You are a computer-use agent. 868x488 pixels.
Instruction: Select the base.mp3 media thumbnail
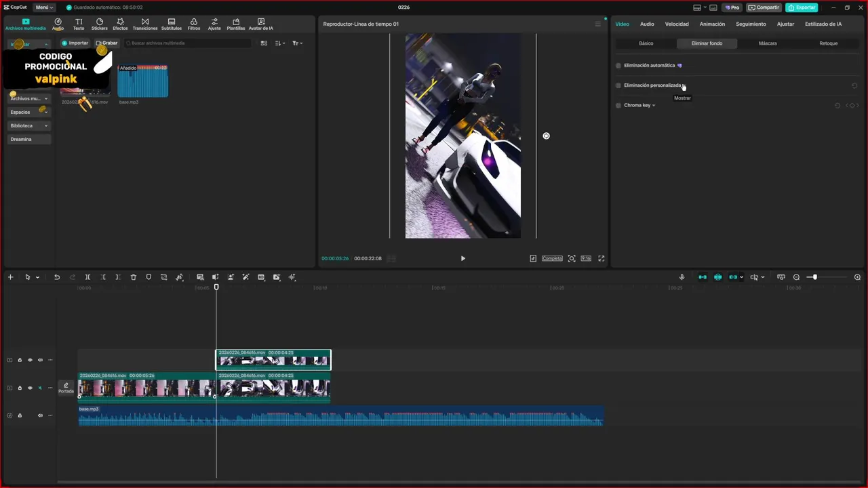coord(142,81)
